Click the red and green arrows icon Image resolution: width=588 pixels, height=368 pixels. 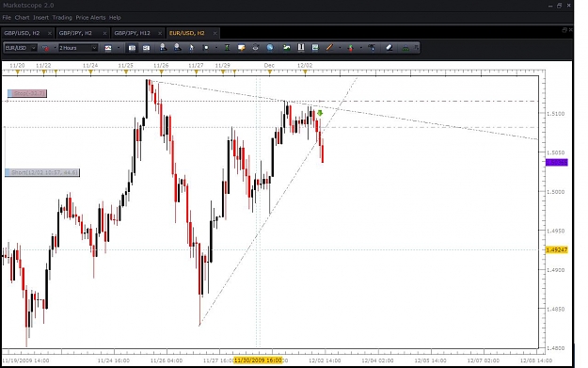(x=351, y=48)
